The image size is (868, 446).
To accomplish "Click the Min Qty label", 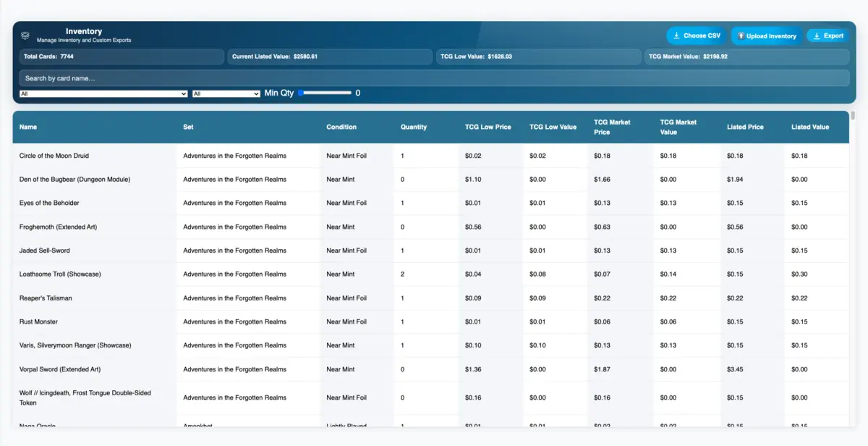I will (x=279, y=93).
